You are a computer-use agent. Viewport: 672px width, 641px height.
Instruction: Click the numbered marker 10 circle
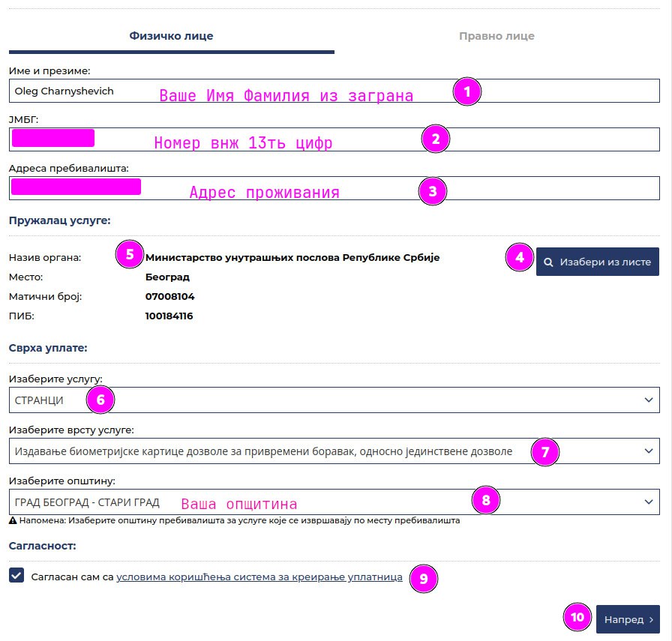[577, 617]
